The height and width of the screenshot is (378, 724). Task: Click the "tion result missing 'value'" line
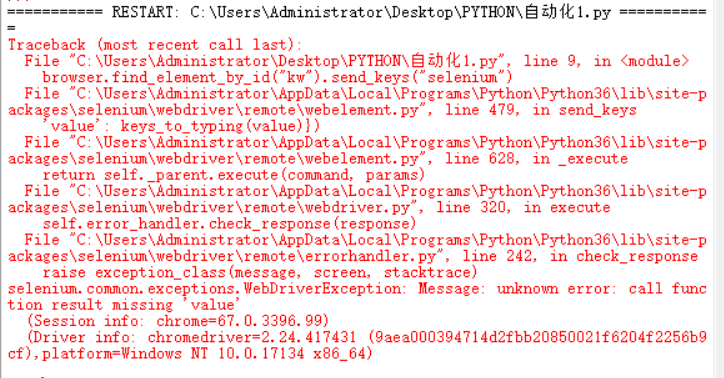coord(124,305)
